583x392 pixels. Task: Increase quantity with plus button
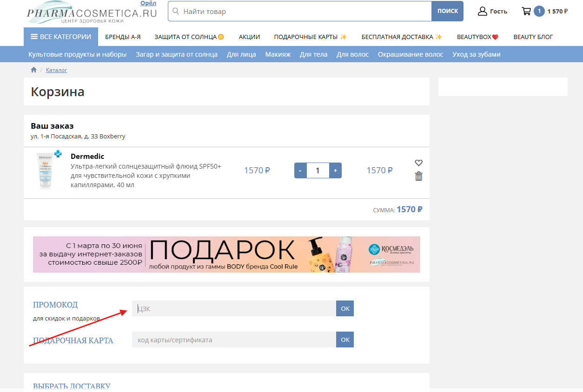tap(335, 170)
